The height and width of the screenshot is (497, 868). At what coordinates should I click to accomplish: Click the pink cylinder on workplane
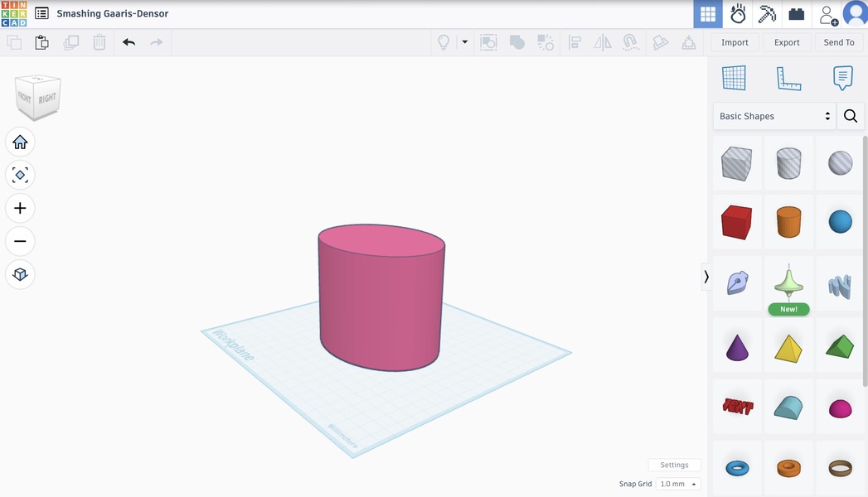pos(381,306)
